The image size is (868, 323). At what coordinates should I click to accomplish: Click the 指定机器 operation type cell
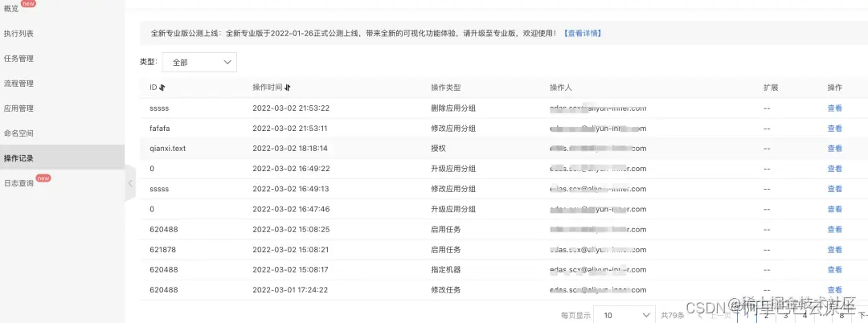(x=445, y=269)
